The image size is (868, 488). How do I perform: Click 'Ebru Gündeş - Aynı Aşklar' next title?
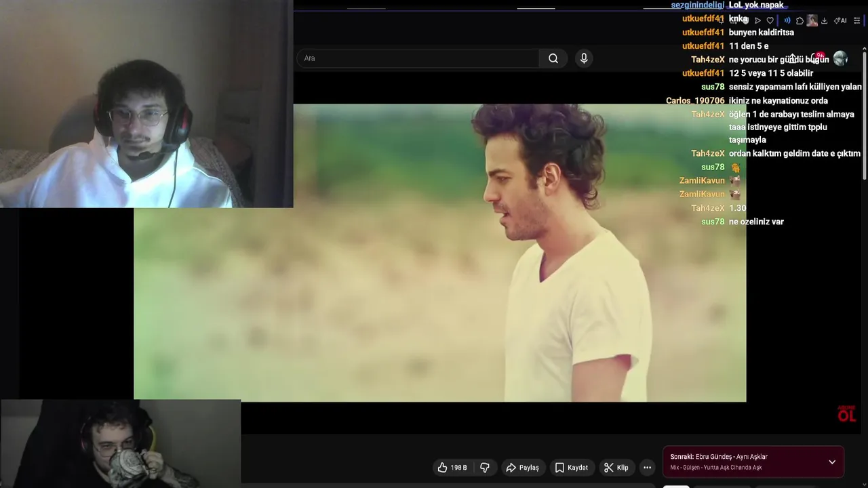coord(732,457)
